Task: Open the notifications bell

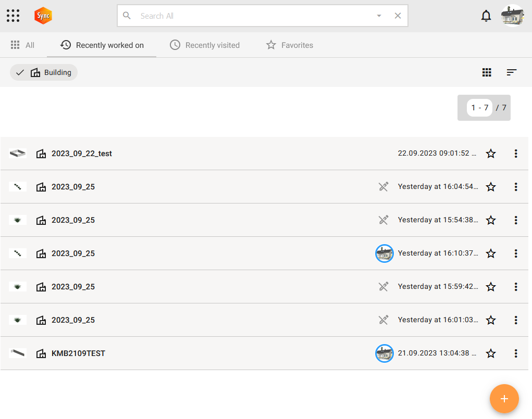Action: [486, 16]
